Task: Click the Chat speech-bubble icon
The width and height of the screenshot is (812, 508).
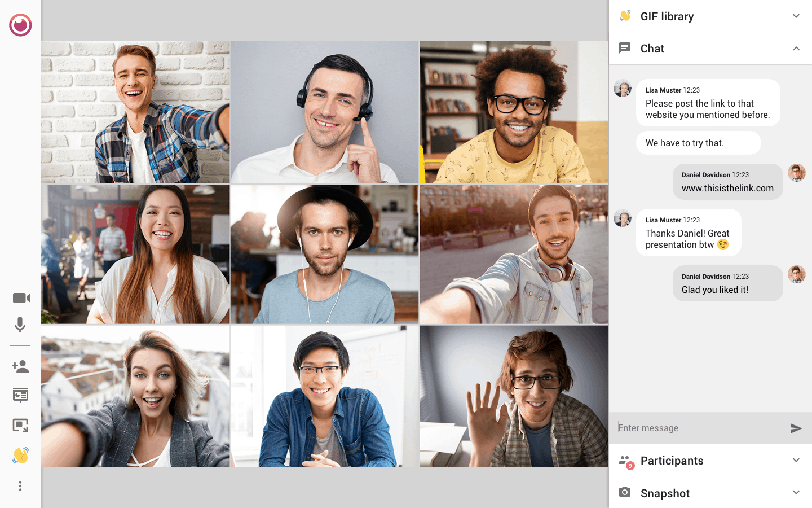Action: (625, 48)
